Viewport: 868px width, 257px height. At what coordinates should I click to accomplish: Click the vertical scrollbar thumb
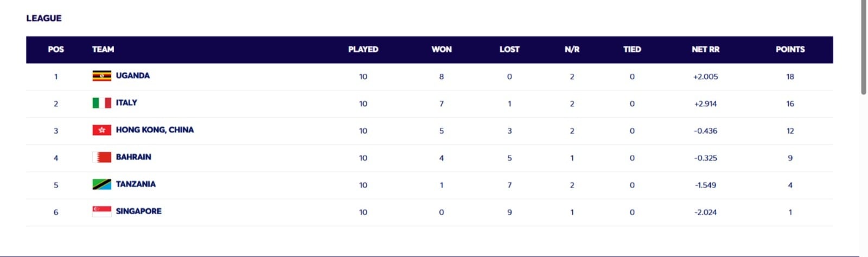(x=864, y=47)
